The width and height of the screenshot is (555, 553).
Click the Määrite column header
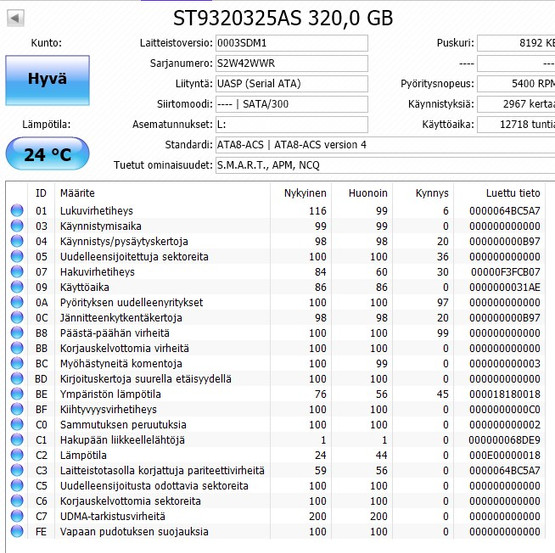click(163, 193)
